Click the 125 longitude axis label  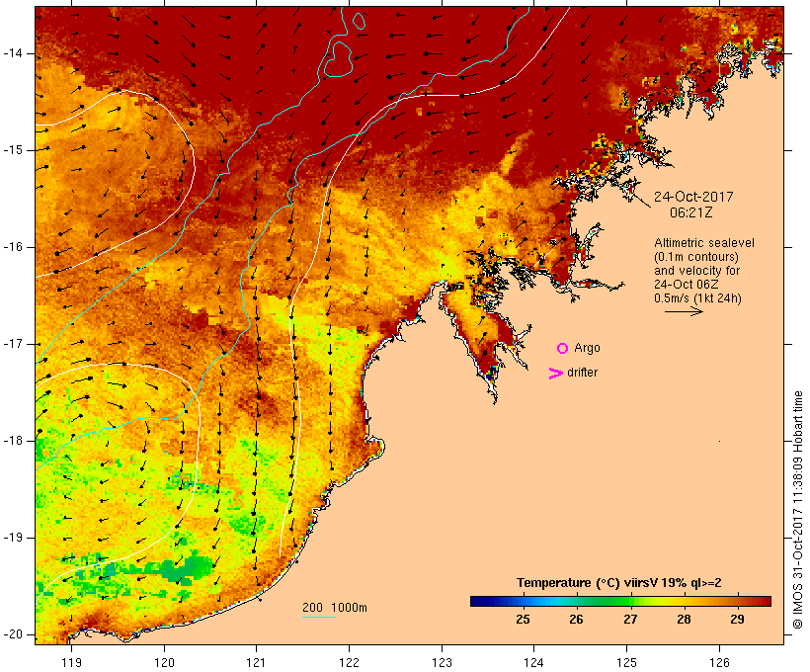[x=627, y=663]
